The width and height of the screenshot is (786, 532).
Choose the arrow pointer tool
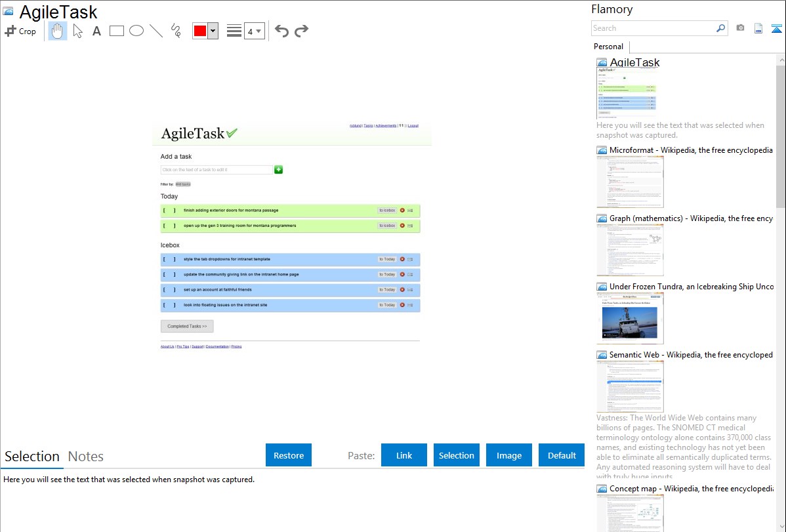tap(77, 31)
